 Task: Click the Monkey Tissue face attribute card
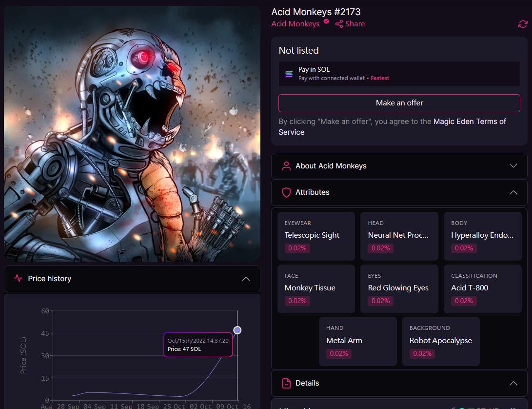coord(316,289)
